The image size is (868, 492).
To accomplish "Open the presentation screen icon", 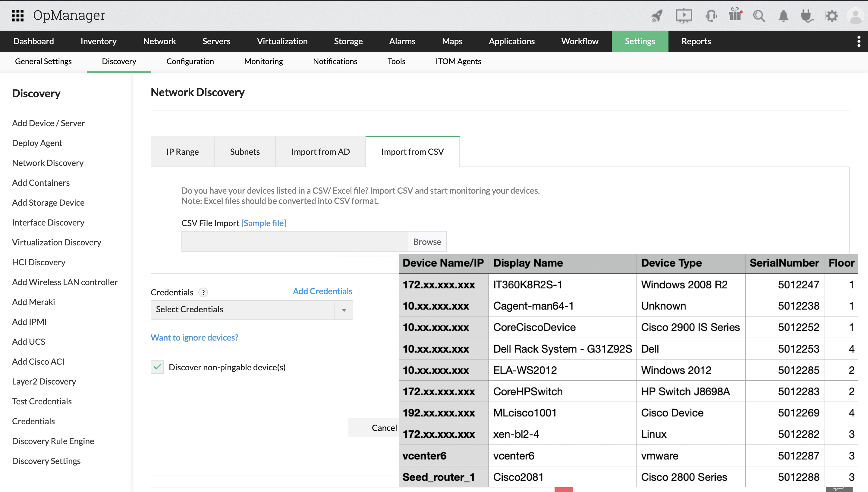I will 683,16.
